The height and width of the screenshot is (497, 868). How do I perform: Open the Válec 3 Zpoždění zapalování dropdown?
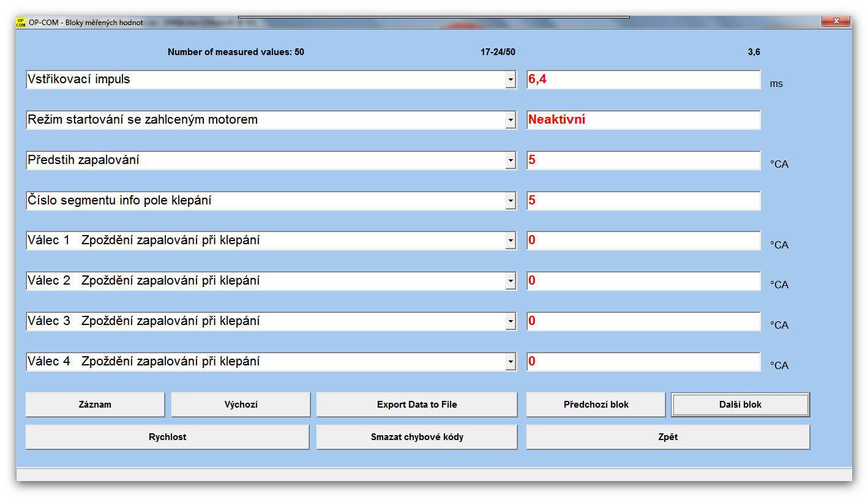[511, 322]
